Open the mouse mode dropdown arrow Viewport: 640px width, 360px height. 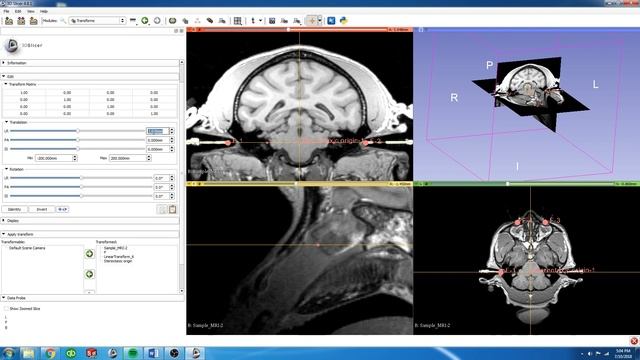coord(260,21)
